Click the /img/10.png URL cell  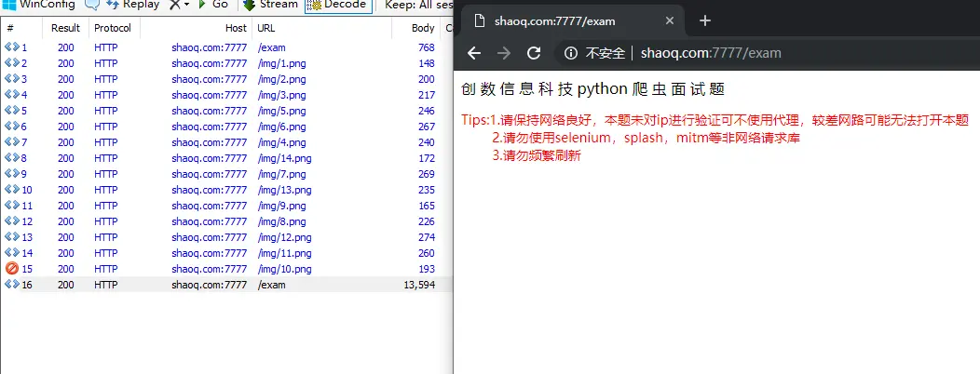coord(284,269)
